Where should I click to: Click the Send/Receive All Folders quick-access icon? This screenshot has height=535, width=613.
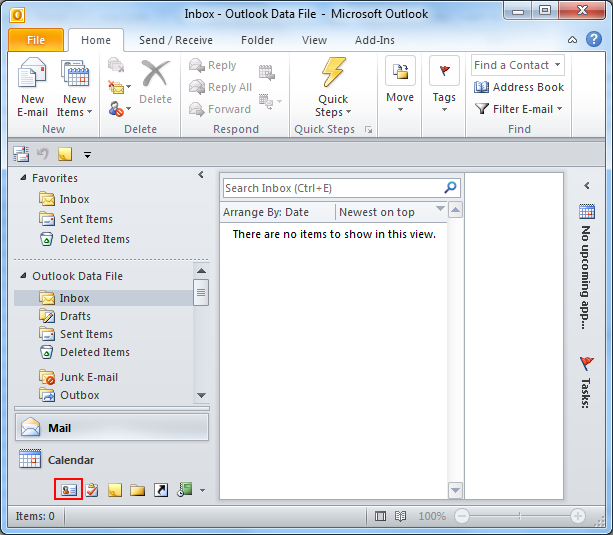pos(21,154)
